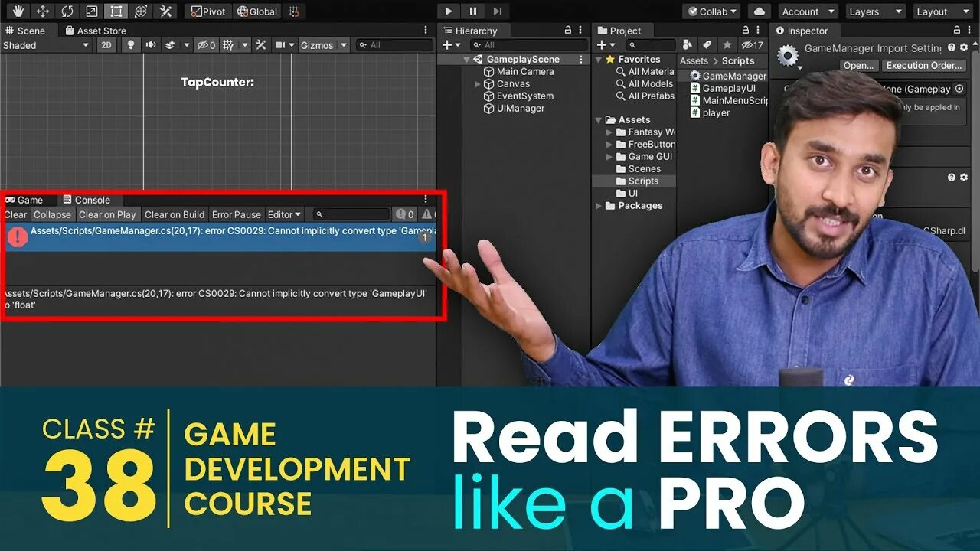Select the Scripts folder in Project

(636, 181)
